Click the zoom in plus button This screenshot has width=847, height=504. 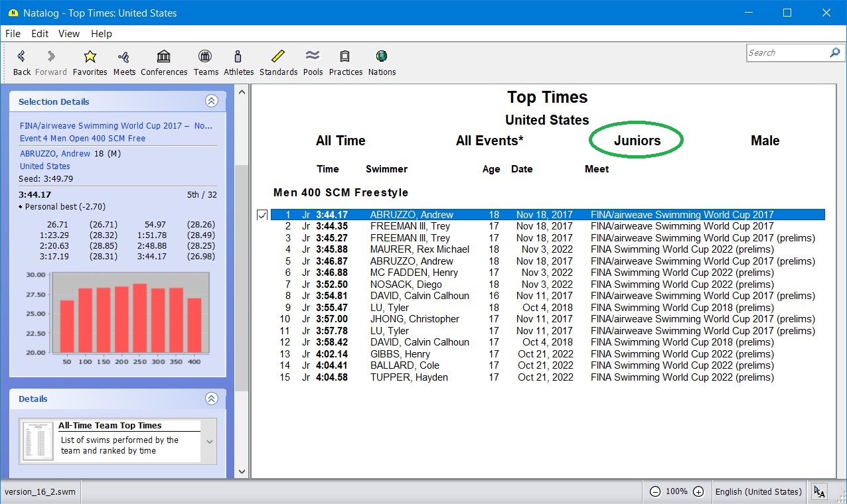698,491
